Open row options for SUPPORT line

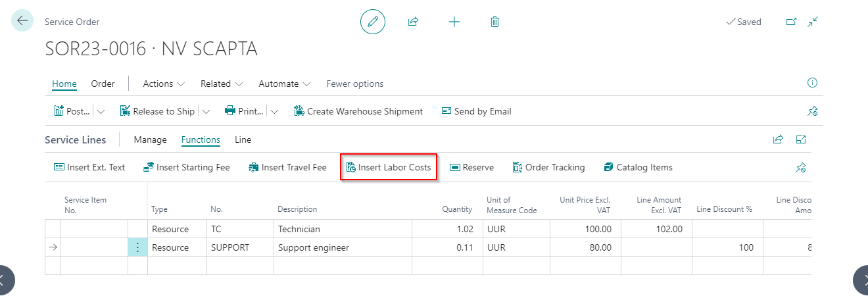[x=137, y=248]
